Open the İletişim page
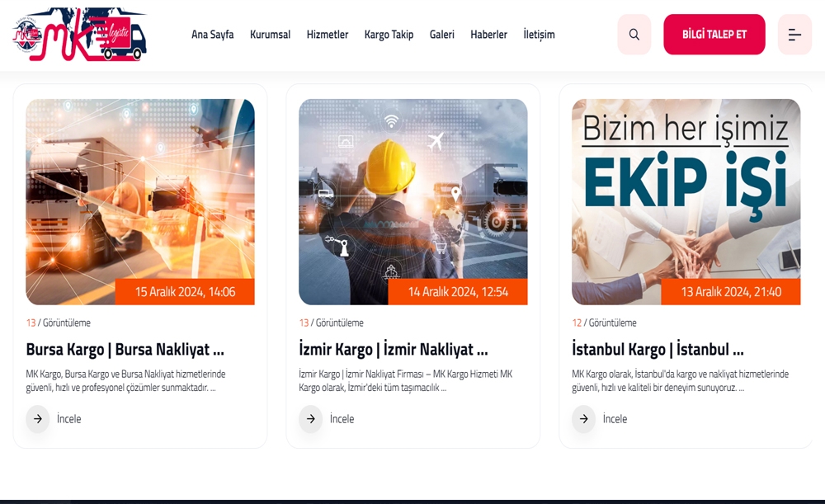 coord(539,35)
